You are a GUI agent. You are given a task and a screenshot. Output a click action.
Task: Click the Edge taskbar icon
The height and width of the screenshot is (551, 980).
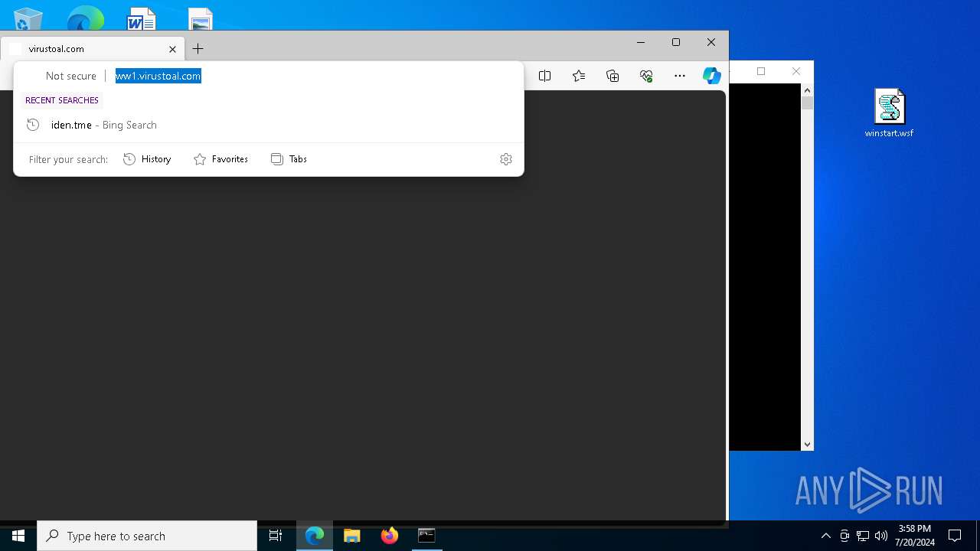coord(315,536)
